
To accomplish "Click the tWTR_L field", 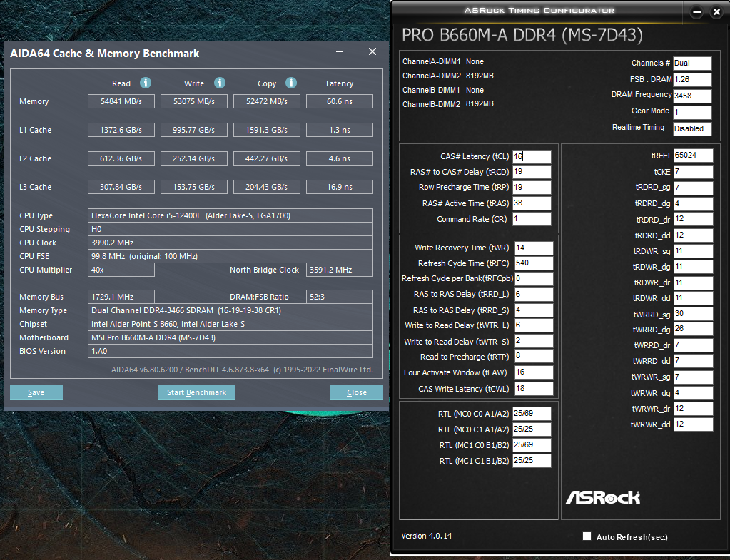I will 534,325.
